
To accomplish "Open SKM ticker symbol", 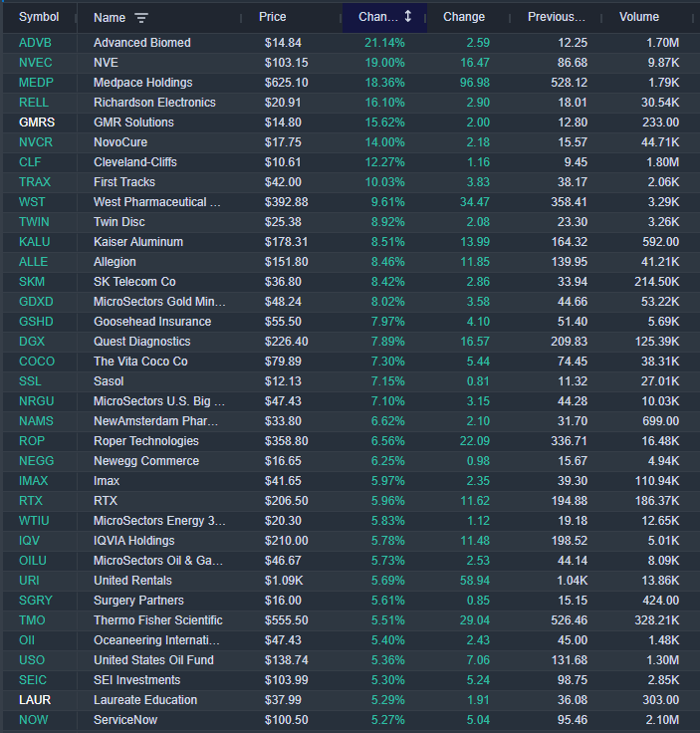I will [32, 282].
